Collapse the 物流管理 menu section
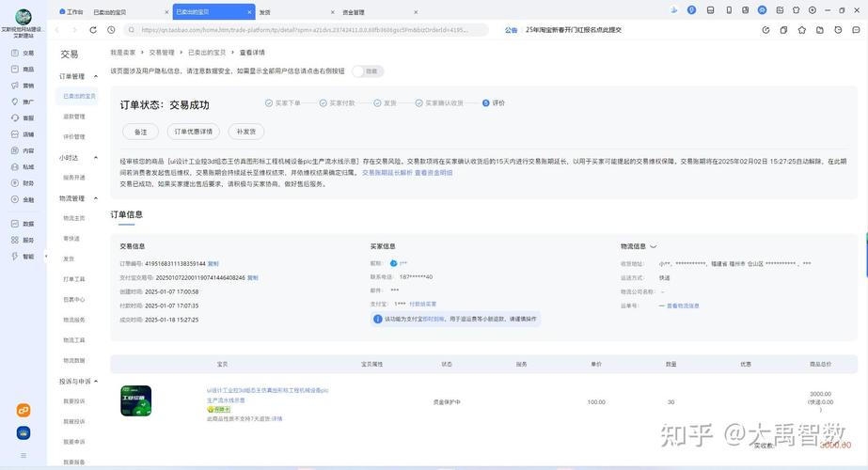This screenshot has height=470, width=868. [96, 198]
